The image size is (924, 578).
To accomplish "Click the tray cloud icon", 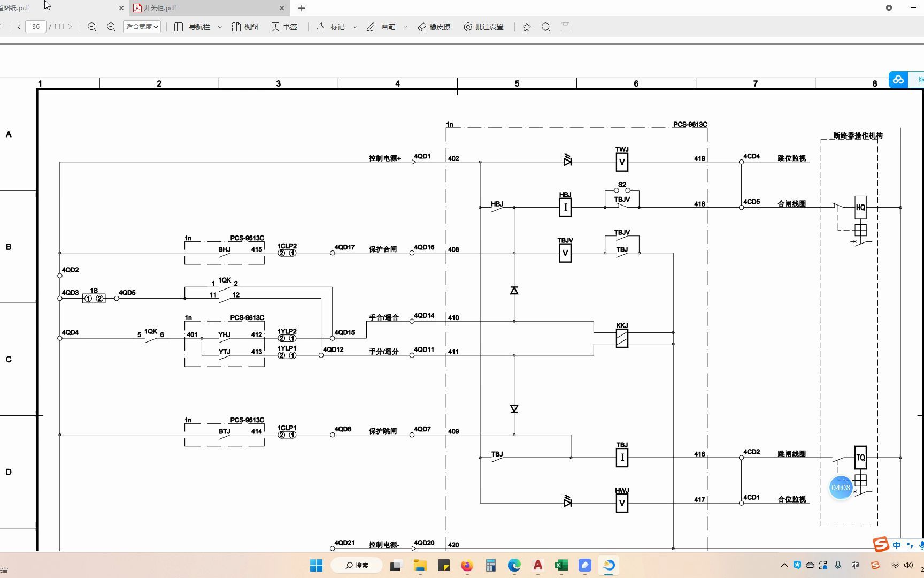I will [x=810, y=565].
